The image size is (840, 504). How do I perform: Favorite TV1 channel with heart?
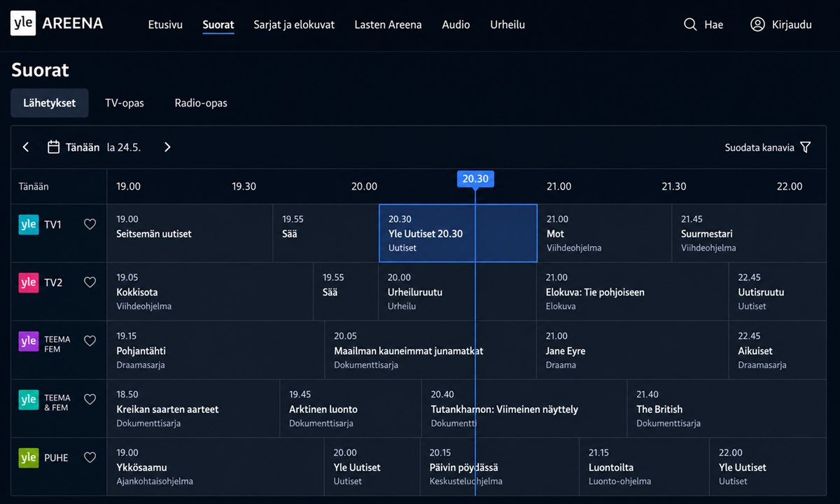pos(90,224)
